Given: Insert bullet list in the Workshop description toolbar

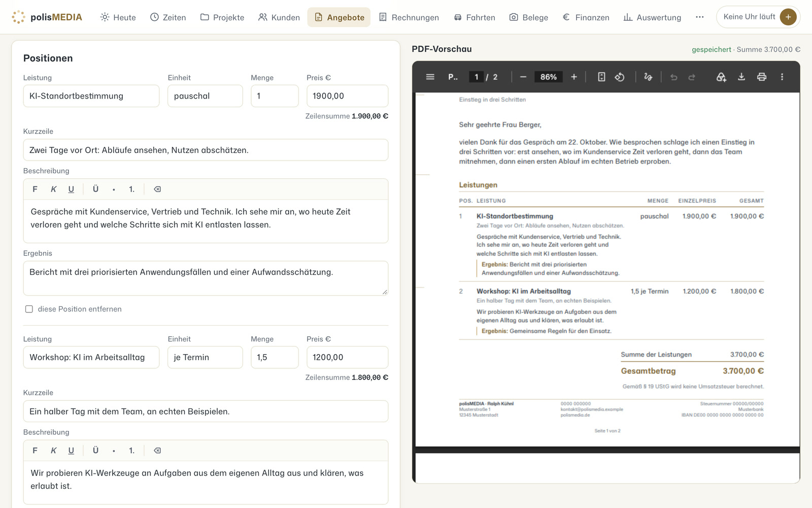Looking at the screenshot, I should tap(114, 451).
